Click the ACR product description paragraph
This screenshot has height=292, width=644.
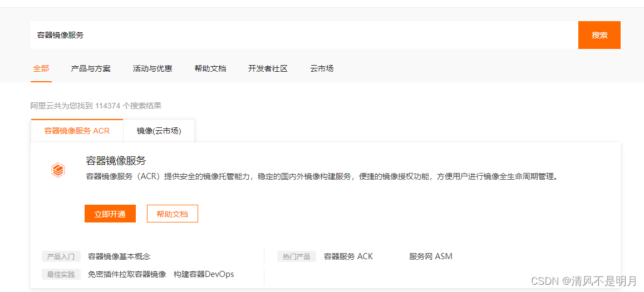tap(322, 177)
